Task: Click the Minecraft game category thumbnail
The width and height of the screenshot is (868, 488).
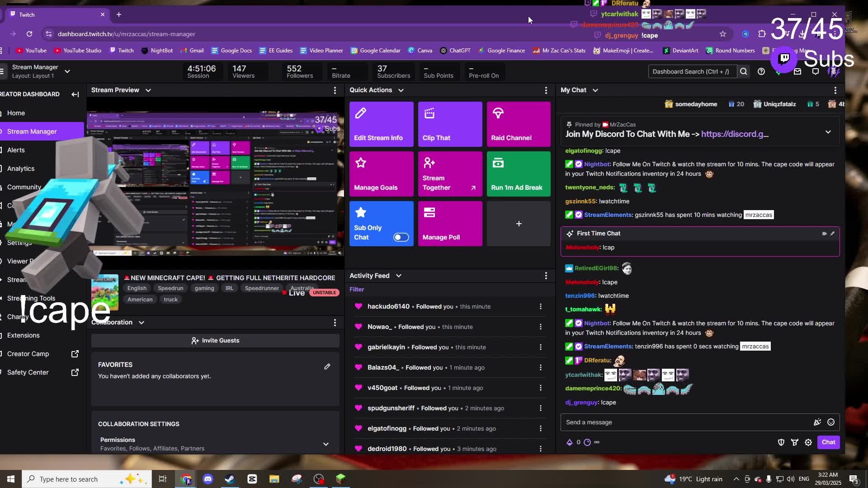Action: (105, 292)
